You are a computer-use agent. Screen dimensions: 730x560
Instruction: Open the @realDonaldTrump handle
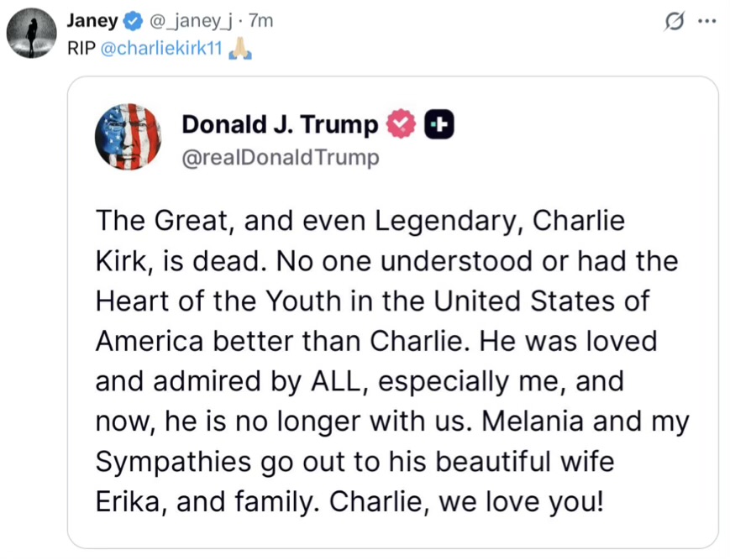point(281,158)
